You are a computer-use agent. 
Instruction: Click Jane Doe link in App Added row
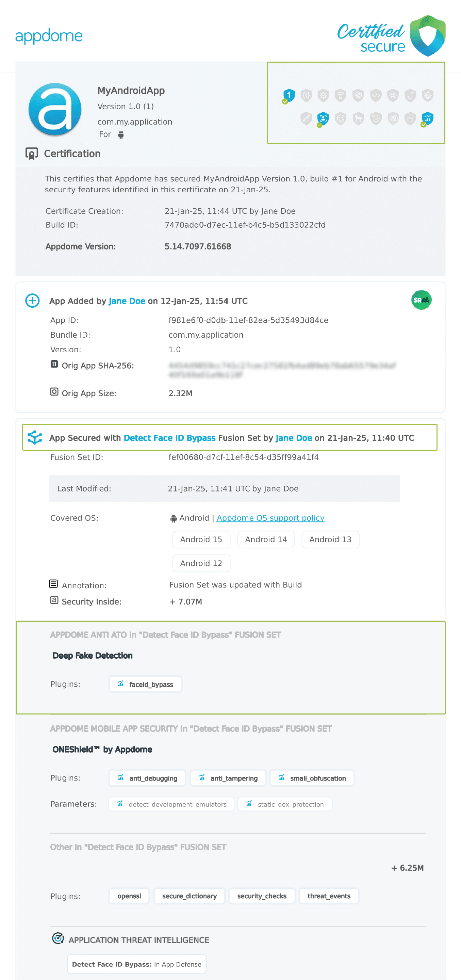(x=127, y=301)
